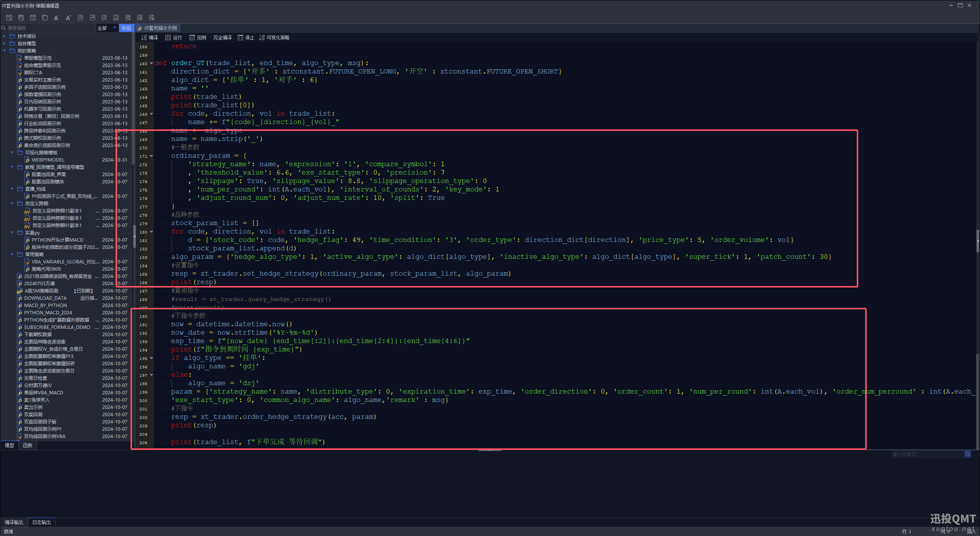Open 可视化策略 visual strategy

pyautogui.click(x=274, y=38)
